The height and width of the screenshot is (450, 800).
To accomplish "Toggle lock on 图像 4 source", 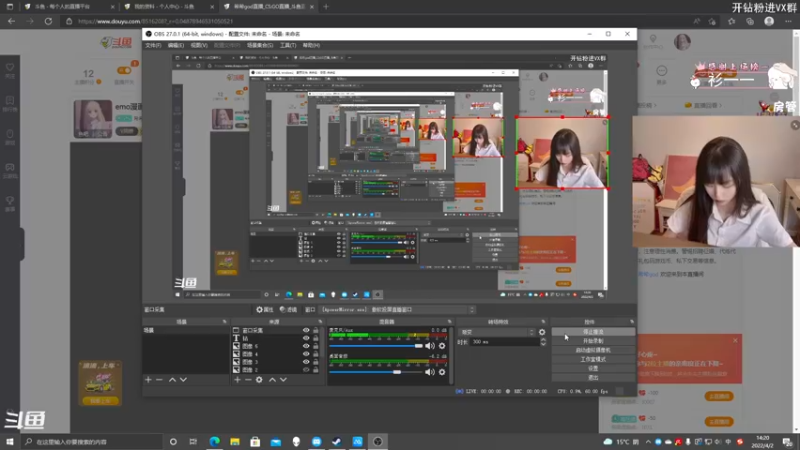I will coord(316,354).
